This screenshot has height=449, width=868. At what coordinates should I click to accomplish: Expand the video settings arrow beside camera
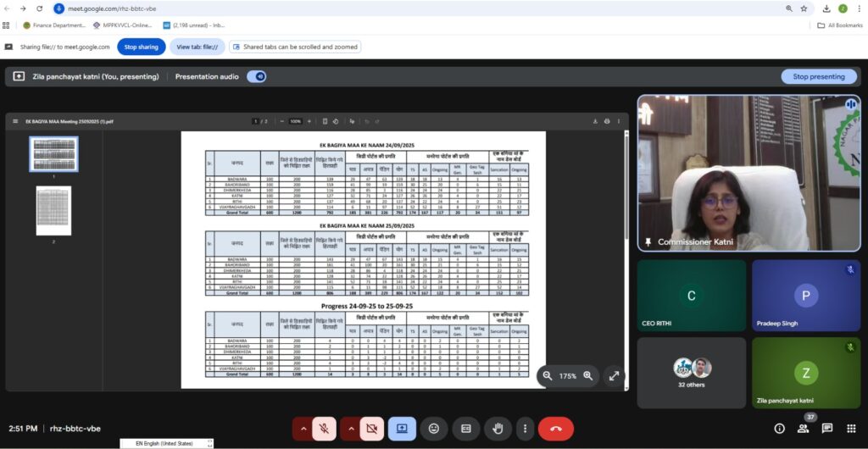[x=349, y=429]
